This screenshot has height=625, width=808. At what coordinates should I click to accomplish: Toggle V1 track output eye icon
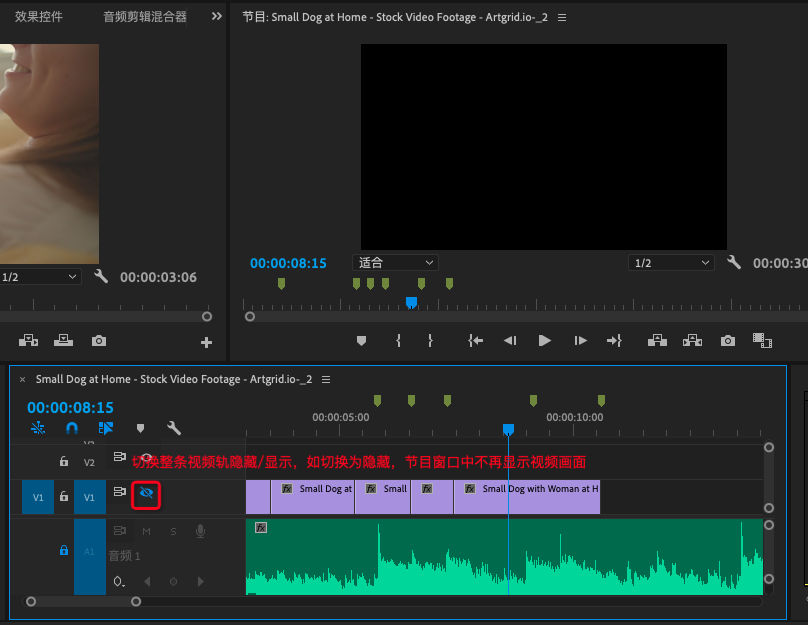coord(146,493)
